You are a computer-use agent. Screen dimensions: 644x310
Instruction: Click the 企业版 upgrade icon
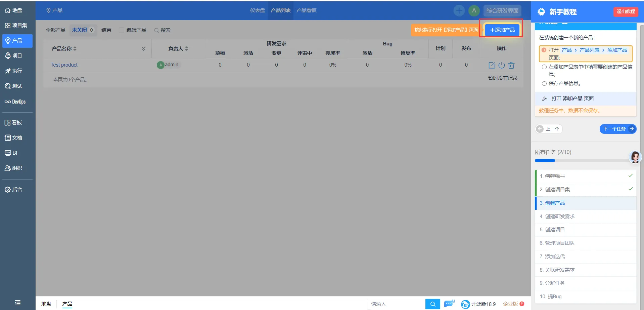pyautogui.click(x=522, y=304)
